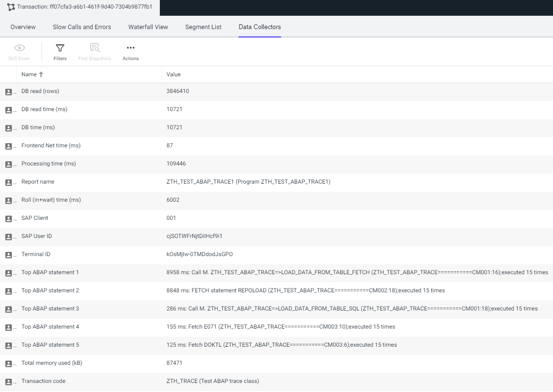Image resolution: width=553 pixels, height=392 pixels.
Task: Click the icon beside Total memory used (kB)
Action: 9,364
